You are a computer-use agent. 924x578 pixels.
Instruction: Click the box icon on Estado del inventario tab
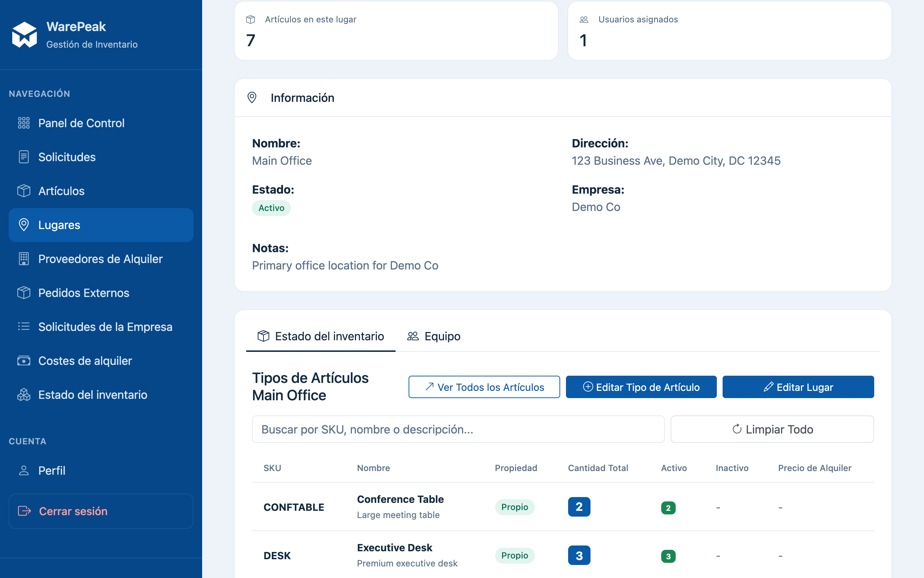pyautogui.click(x=263, y=336)
